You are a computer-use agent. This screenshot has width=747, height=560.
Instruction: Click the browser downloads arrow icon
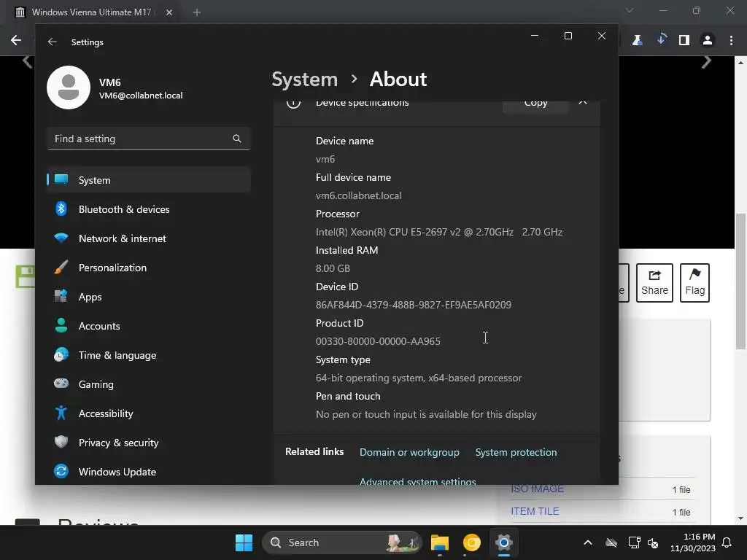click(661, 40)
